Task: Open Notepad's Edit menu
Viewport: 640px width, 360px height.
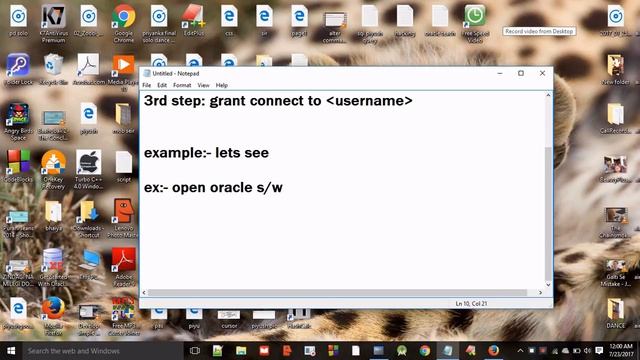Action: pos(162,85)
